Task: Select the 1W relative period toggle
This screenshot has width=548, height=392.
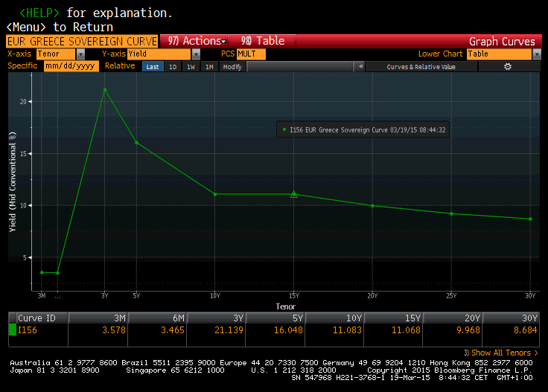Action: pos(191,67)
